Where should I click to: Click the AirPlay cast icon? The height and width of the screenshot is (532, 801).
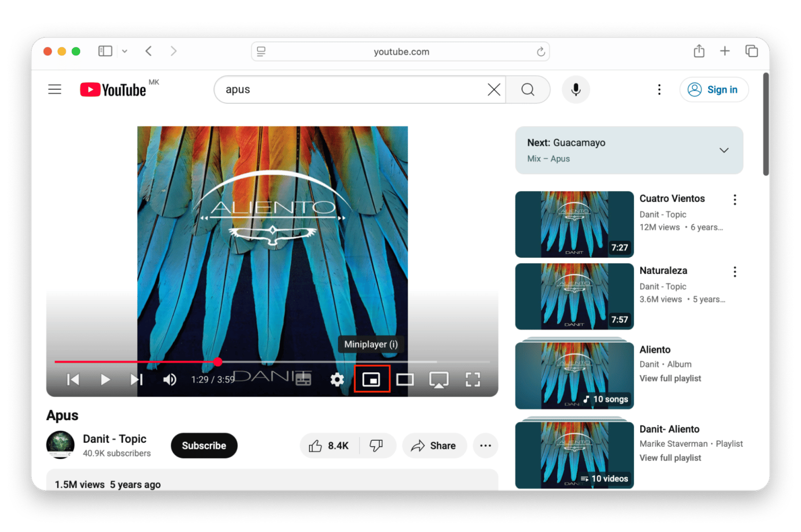tap(438, 379)
